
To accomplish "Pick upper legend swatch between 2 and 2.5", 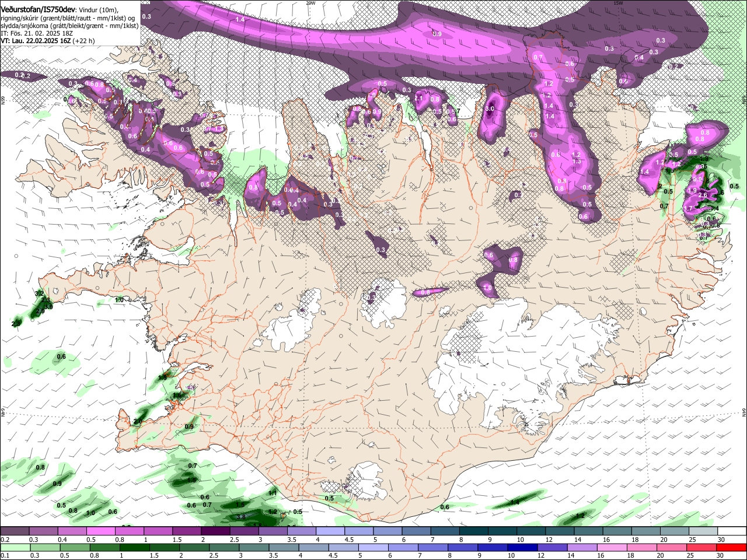I will [x=215, y=531].
